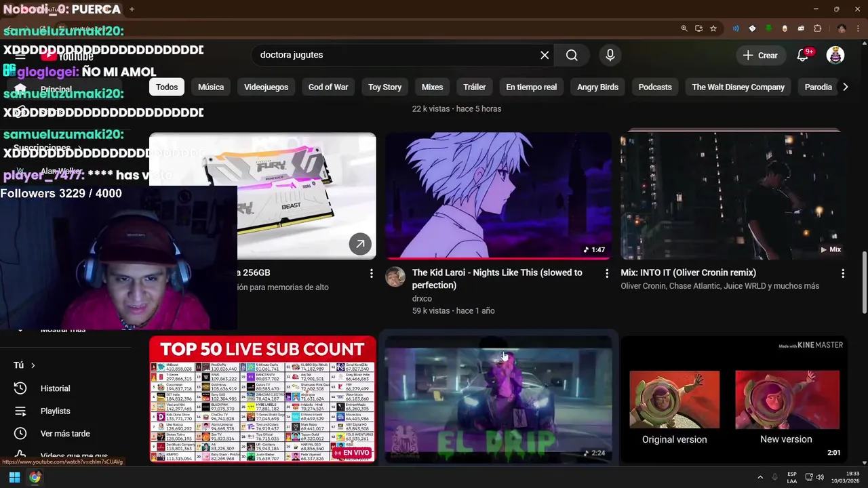
Task: Click the volume icon in system tray
Action: [821, 477]
